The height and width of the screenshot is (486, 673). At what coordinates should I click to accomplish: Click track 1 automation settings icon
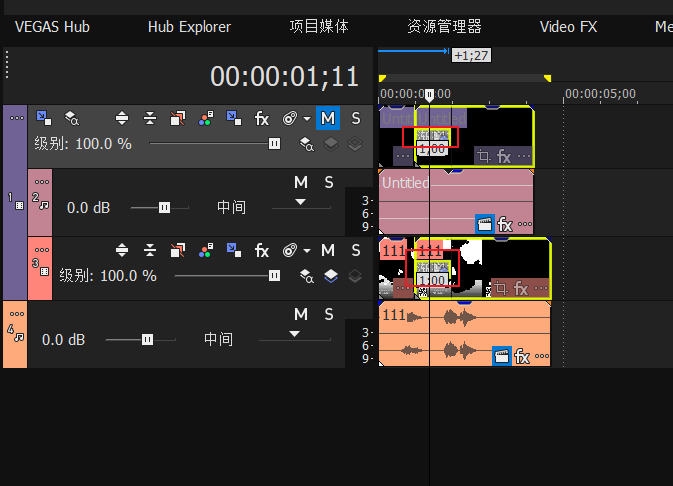290,118
